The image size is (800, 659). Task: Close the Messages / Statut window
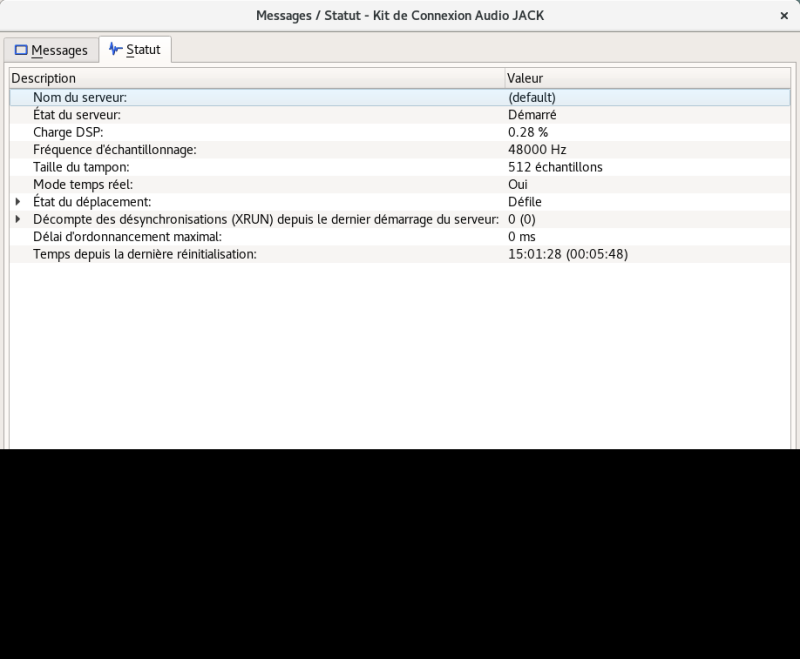[x=784, y=16]
